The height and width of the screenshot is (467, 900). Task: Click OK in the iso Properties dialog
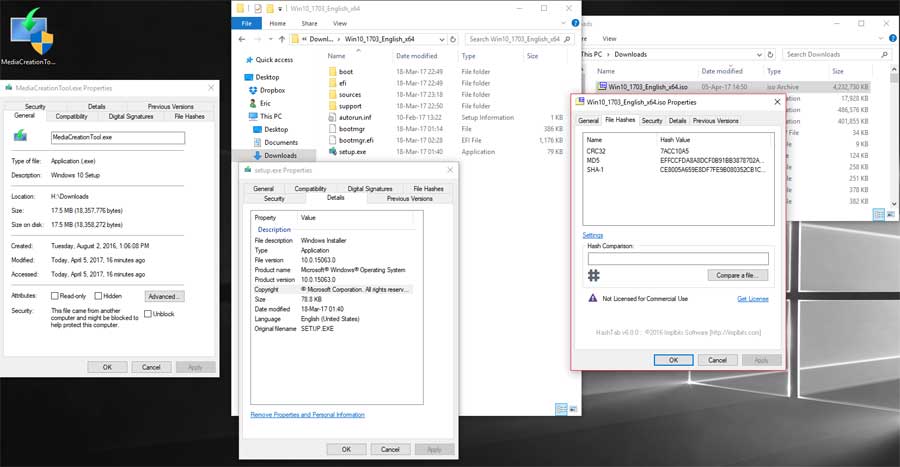click(673, 360)
